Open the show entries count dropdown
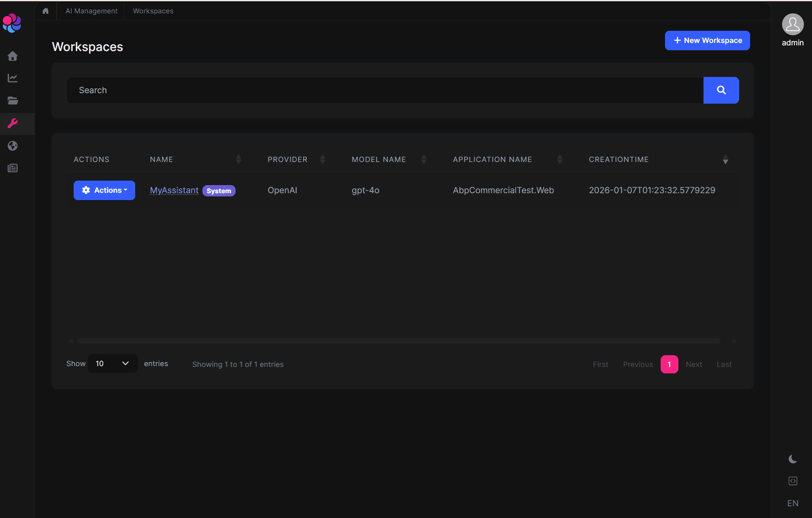The image size is (812, 518). point(113,363)
